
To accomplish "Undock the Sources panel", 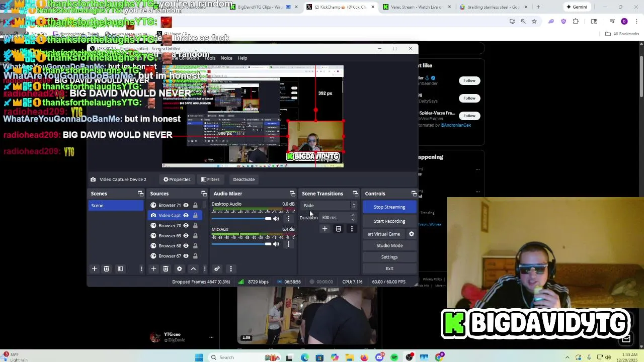I will (204, 194).
